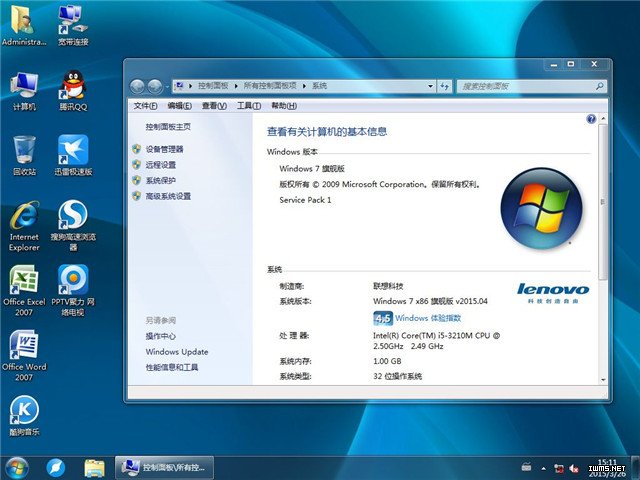Open 设备管理器 link
640x480 pixels.
pos(164,149)
